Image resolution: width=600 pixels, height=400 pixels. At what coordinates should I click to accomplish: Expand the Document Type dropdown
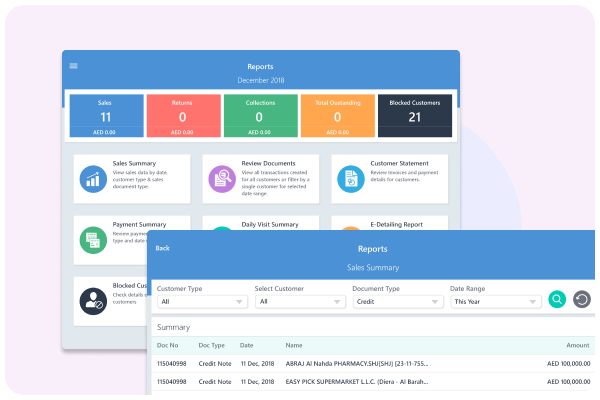396,301
